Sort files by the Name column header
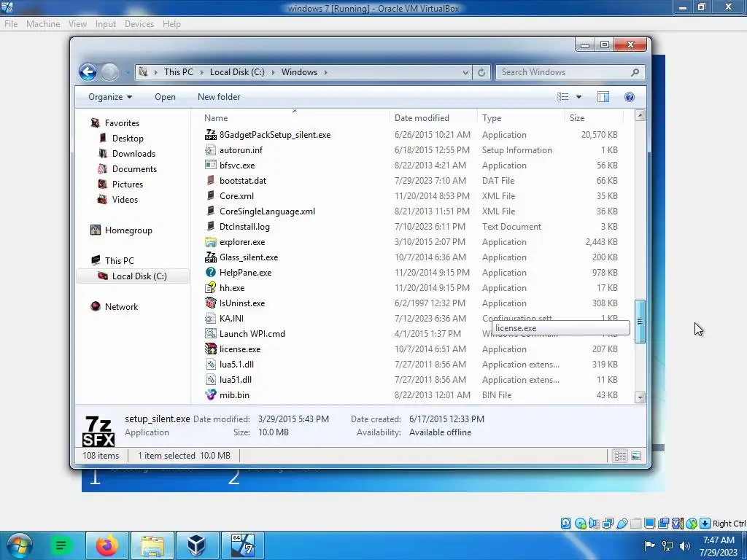747x560 pixels. tap(294, 117)
